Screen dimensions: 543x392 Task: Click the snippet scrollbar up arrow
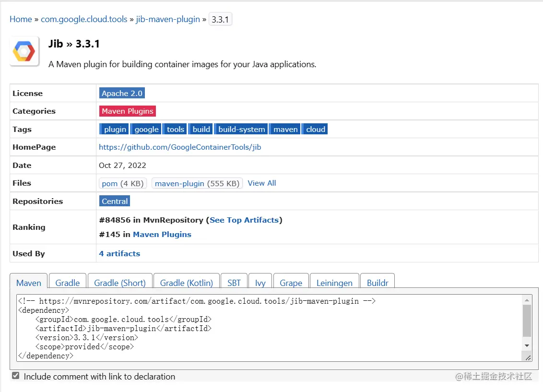tap(527, 300)
